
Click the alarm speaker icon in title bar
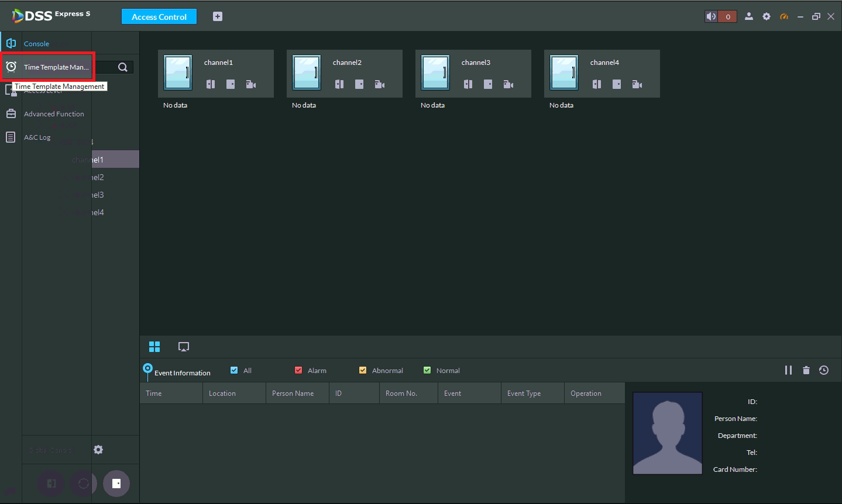point(711,16)
